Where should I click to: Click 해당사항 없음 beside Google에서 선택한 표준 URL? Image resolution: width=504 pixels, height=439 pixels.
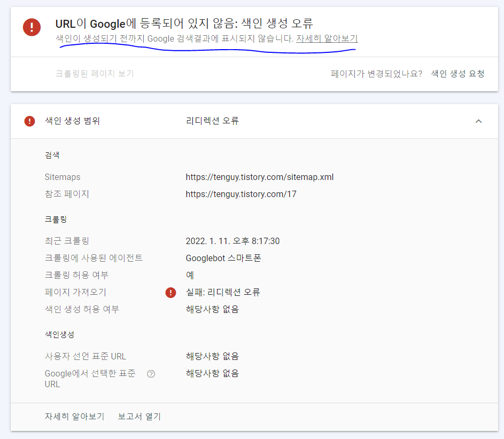(213, 373)
